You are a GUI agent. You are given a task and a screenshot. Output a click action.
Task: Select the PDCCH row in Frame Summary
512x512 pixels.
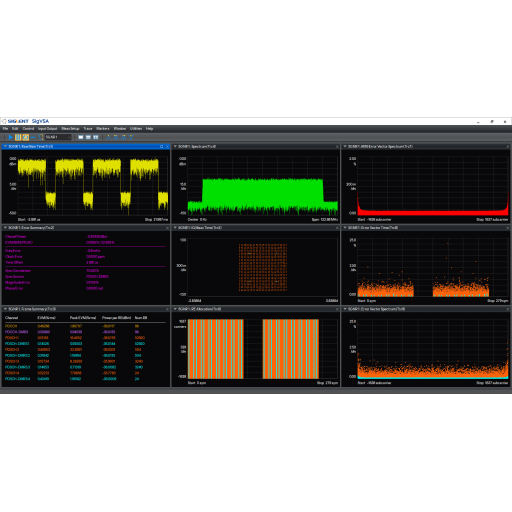85,326
